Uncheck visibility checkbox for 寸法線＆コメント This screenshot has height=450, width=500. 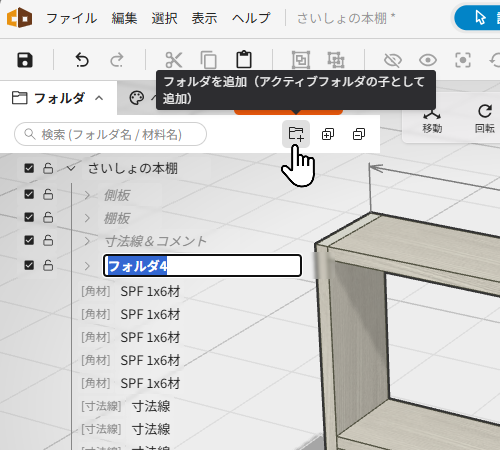(29, 240)
